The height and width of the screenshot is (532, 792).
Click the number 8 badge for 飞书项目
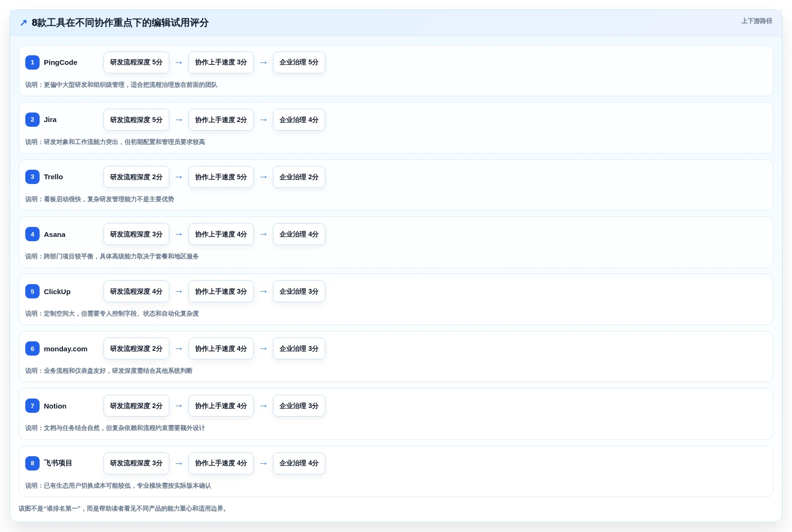(x=32, y=463)
